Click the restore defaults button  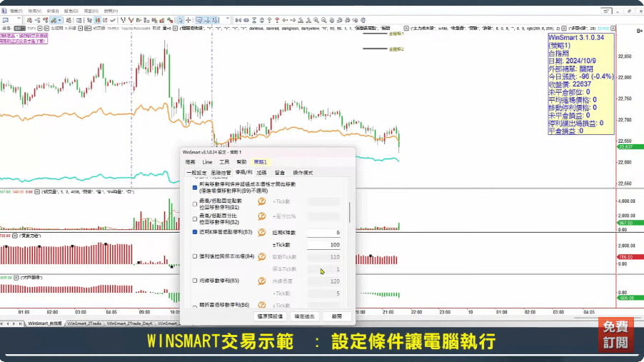coord(270,316)
